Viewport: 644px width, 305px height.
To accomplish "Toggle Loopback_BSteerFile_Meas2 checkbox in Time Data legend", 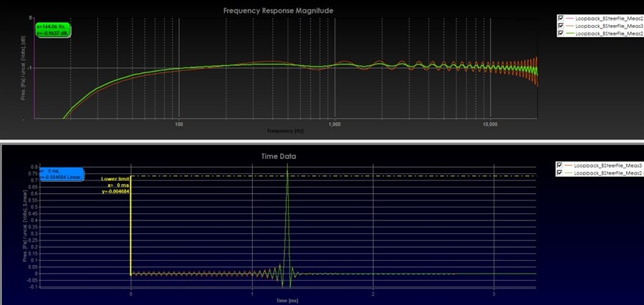I will (x=559, y=173).
